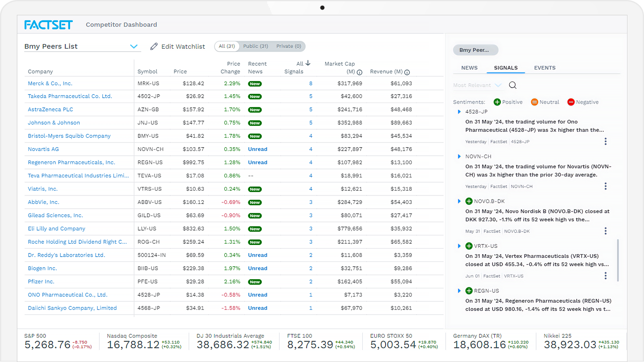Click Unread news for Novartis AG
This screenshot has width=644, height=362.
point(258,149)
